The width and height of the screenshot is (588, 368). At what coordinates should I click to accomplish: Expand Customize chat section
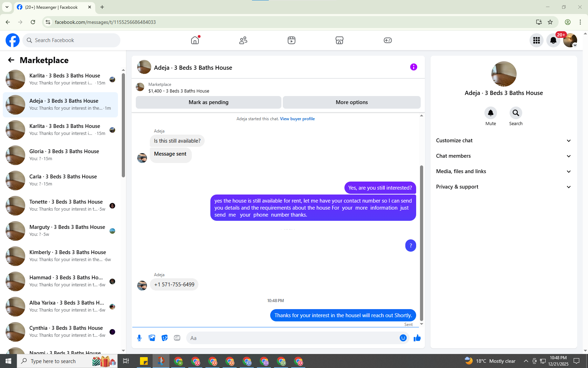(x=504, y=141)
